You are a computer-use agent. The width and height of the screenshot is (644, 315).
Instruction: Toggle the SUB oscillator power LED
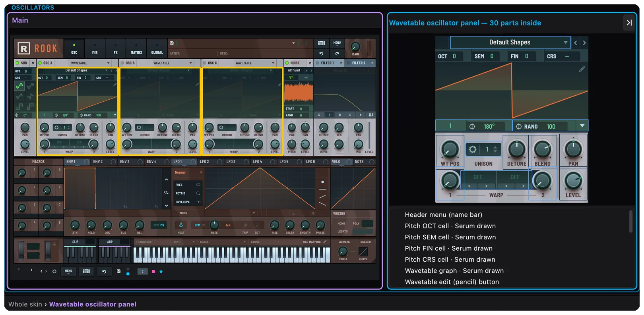click(x=17, y=63)
